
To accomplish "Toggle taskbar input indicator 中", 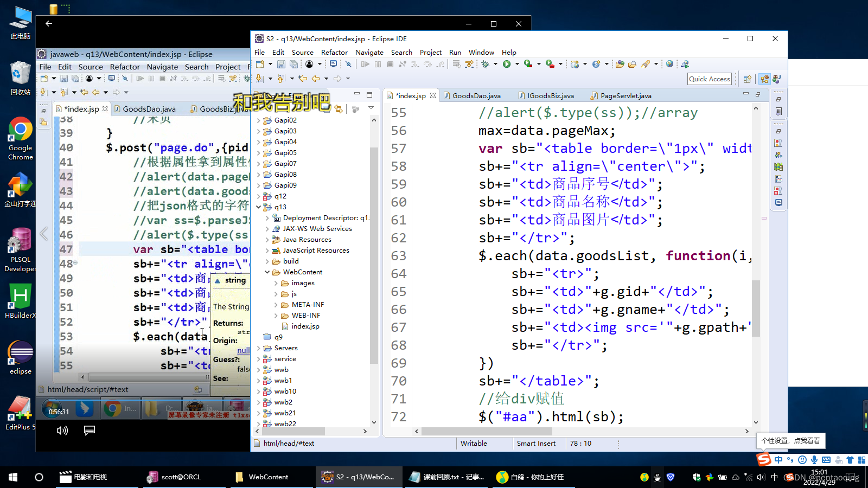I will coord(774,477).
